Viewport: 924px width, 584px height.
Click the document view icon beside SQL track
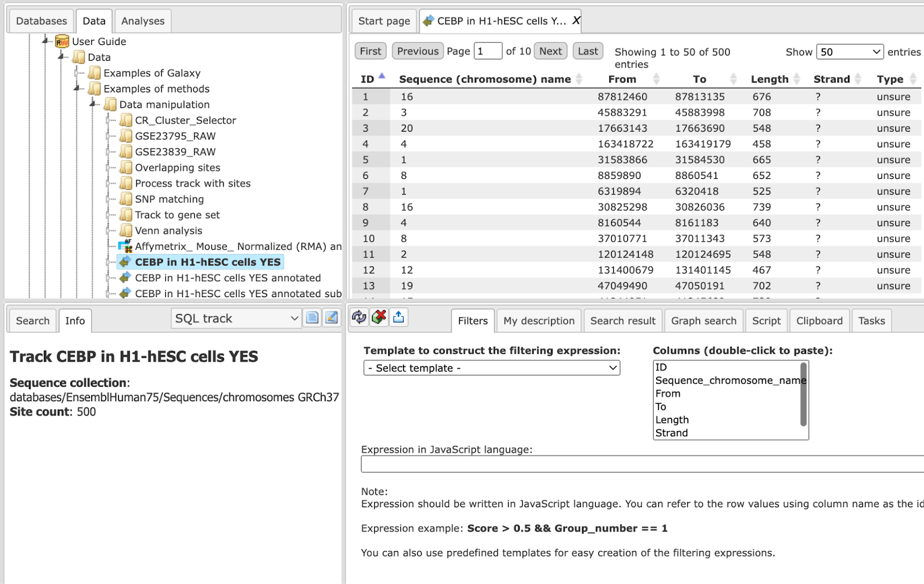[x=312, y=318]
